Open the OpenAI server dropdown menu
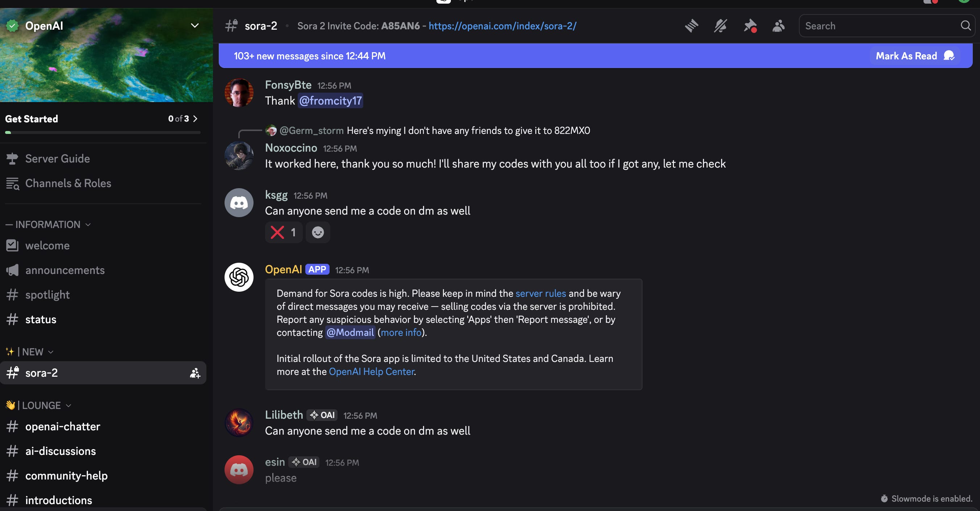Image resolution: width=980 pixels, height=511 pixels. 194,26
